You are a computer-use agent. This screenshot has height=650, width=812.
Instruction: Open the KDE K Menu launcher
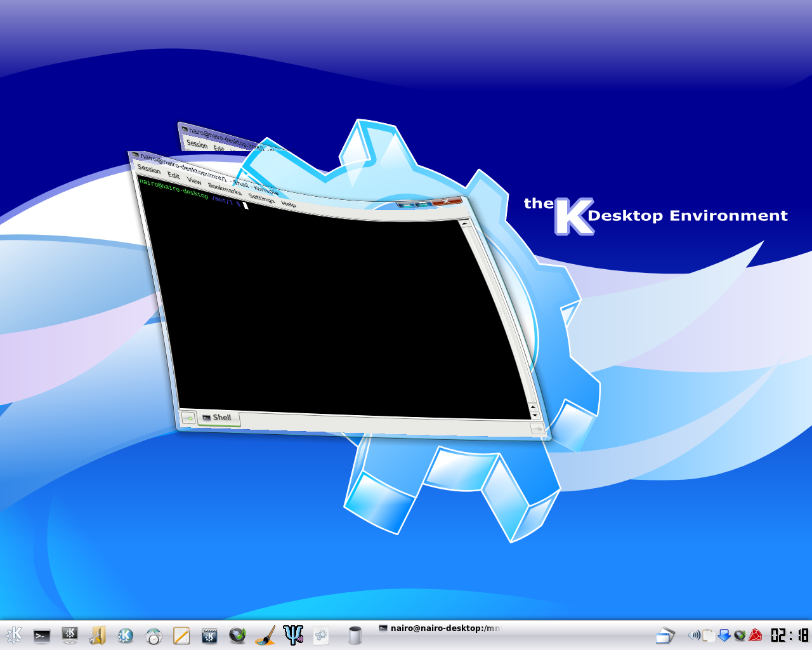tap(14, 635)
